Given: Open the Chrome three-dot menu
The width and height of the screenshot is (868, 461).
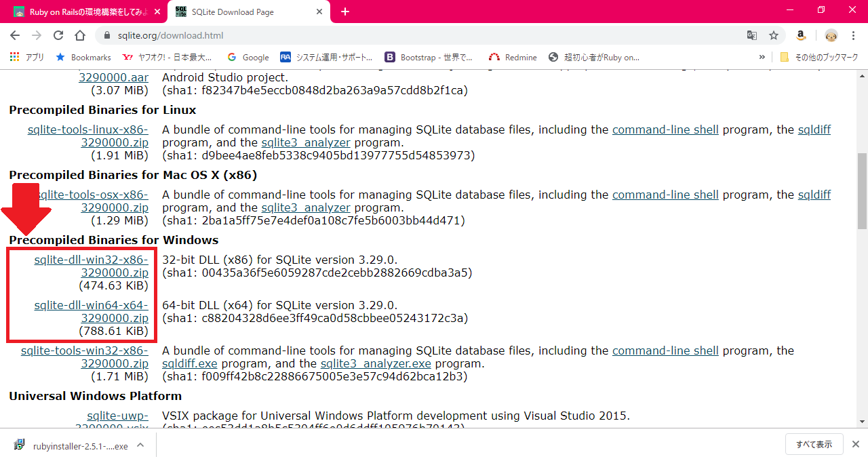Looking at the screenshot, I should pyautogui.click(x=853, y=35).
